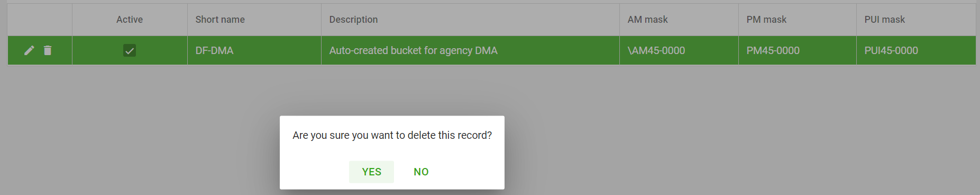
Task: Select the DF-DMA short name cell
Action: click(254, 50)
